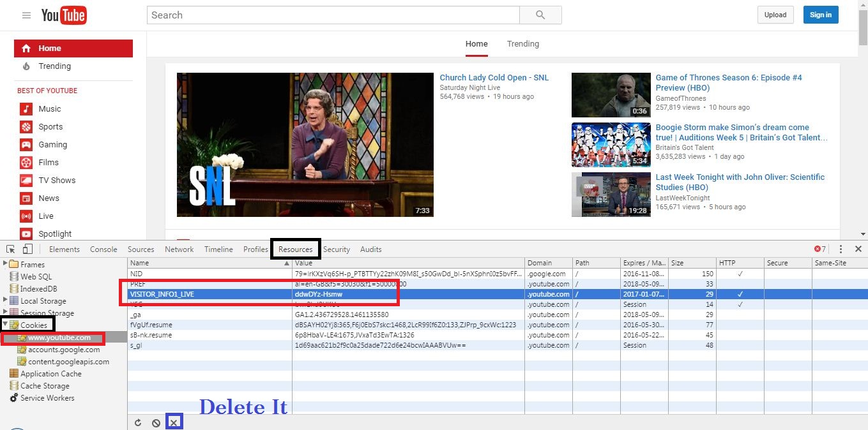
Task: Select the inspect element cursor icon
Action: [x=10, y=249]
